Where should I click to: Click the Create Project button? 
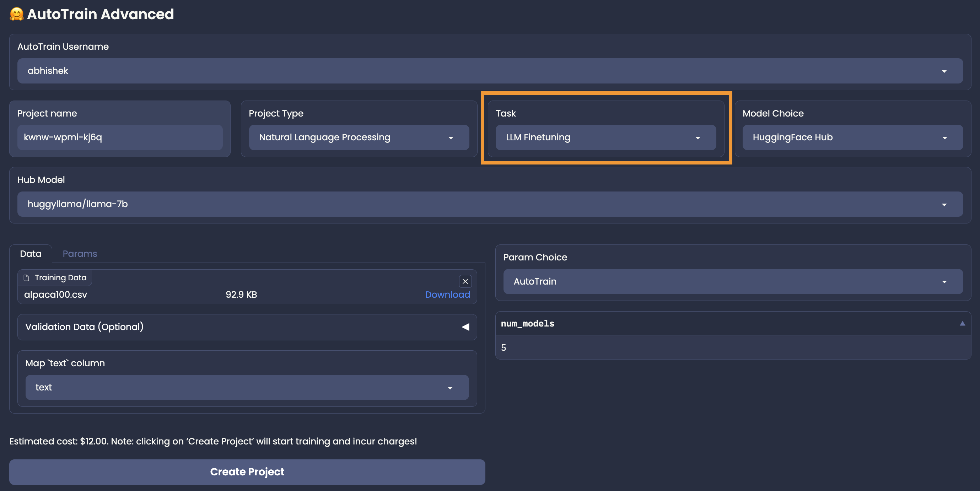click(247, 471)
